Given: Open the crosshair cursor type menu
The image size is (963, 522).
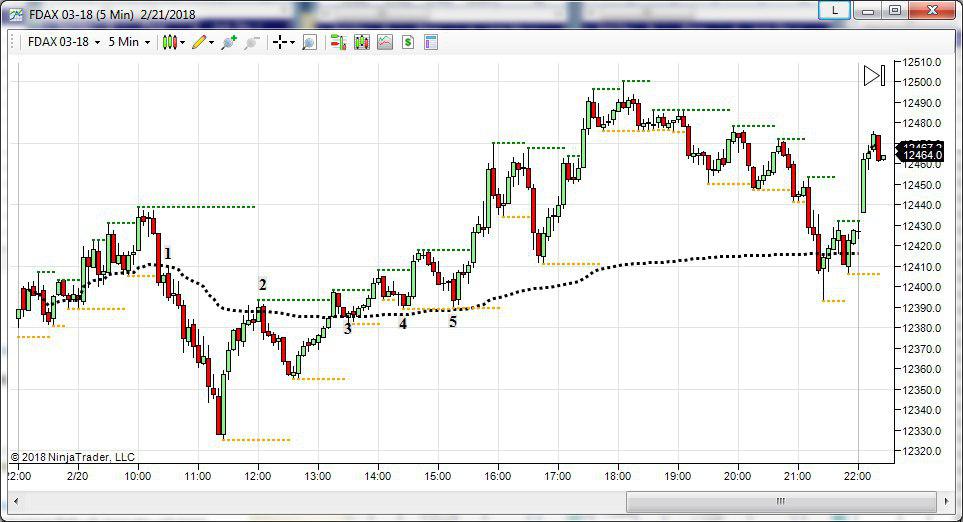Looking at the screenshot, I should pos(284,42).
